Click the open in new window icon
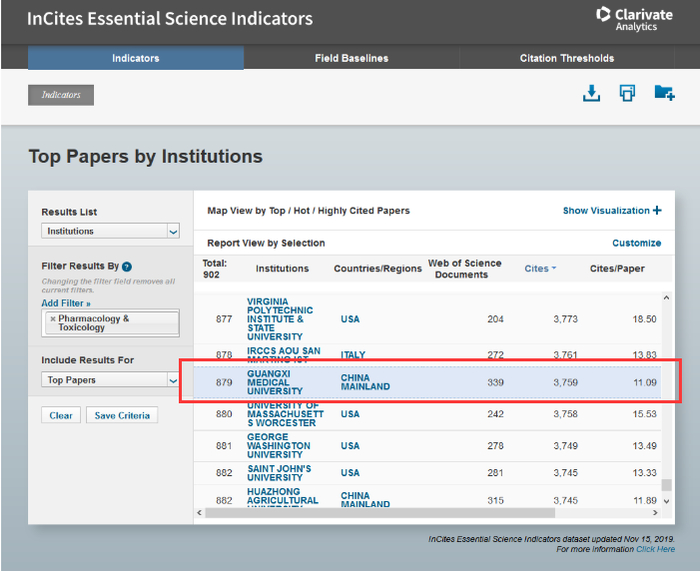This screenshot has height=572, width=700. tap(627, 93)
